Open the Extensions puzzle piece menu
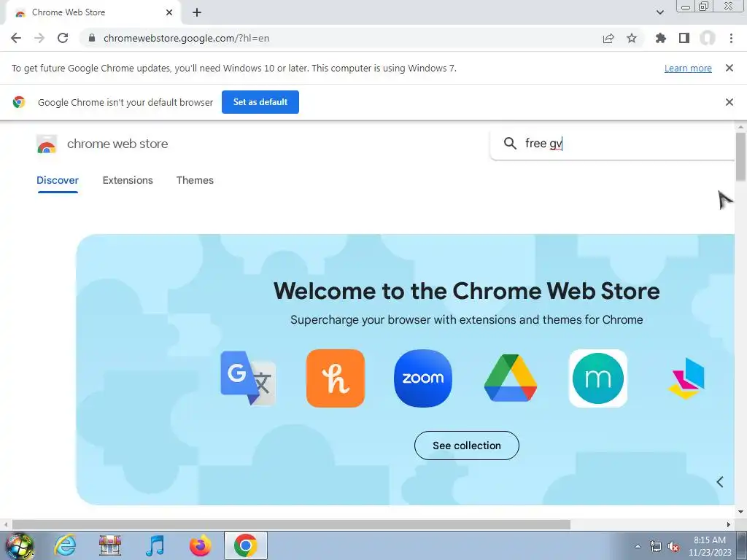Viewport: 747px width, 560px height. 660,38
